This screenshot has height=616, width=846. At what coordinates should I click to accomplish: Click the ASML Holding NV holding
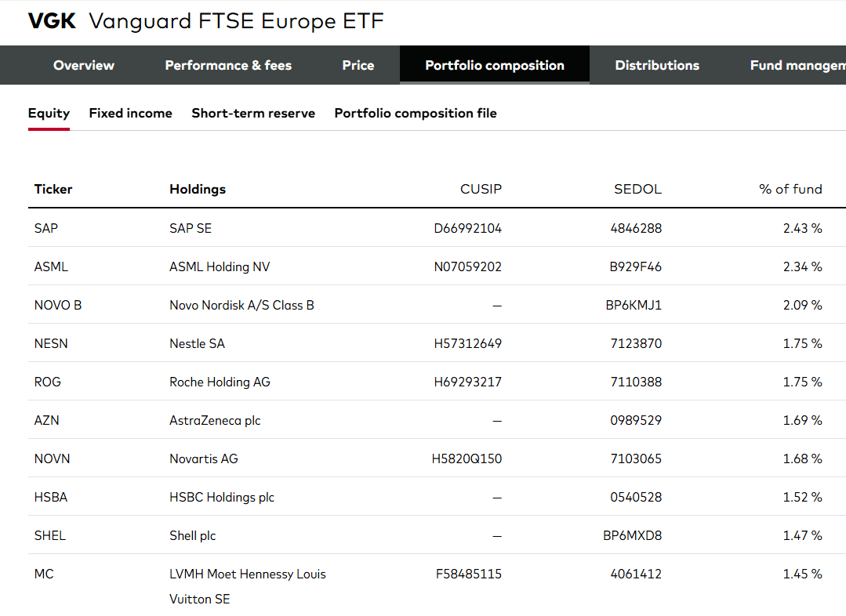(220, 267)
